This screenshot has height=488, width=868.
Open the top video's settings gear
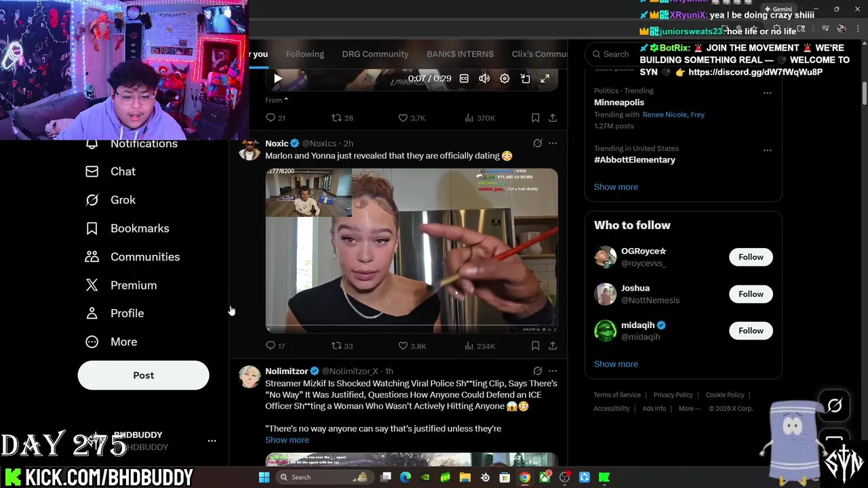click(x=505, y=79)
